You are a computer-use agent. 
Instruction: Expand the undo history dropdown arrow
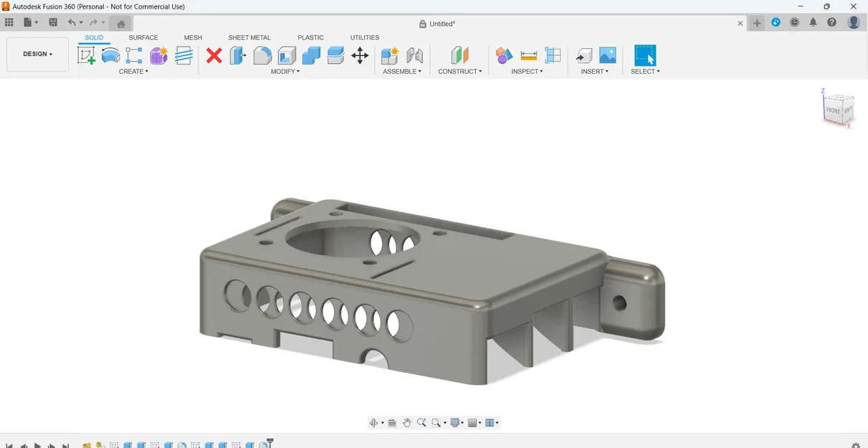coord(81,23)
